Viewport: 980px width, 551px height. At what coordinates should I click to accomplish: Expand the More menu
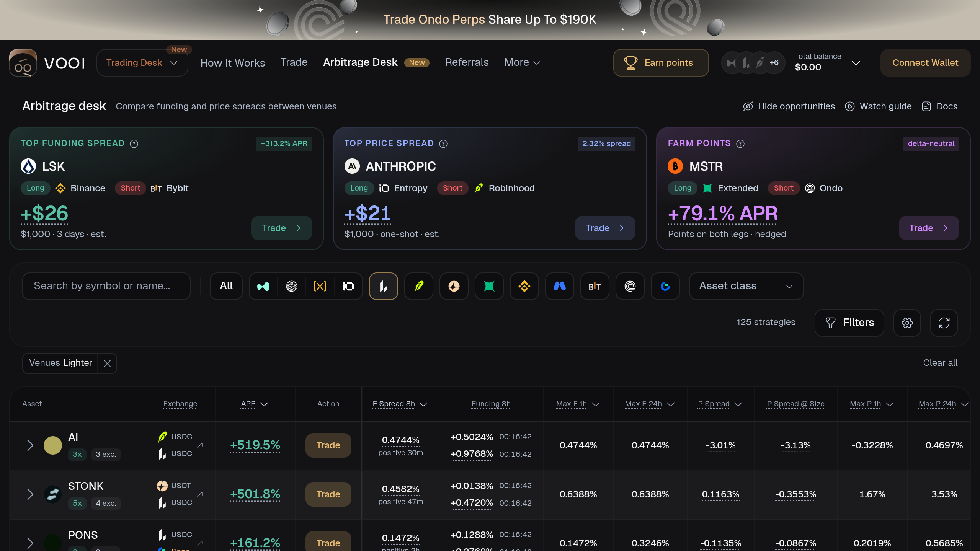[522, 62]
